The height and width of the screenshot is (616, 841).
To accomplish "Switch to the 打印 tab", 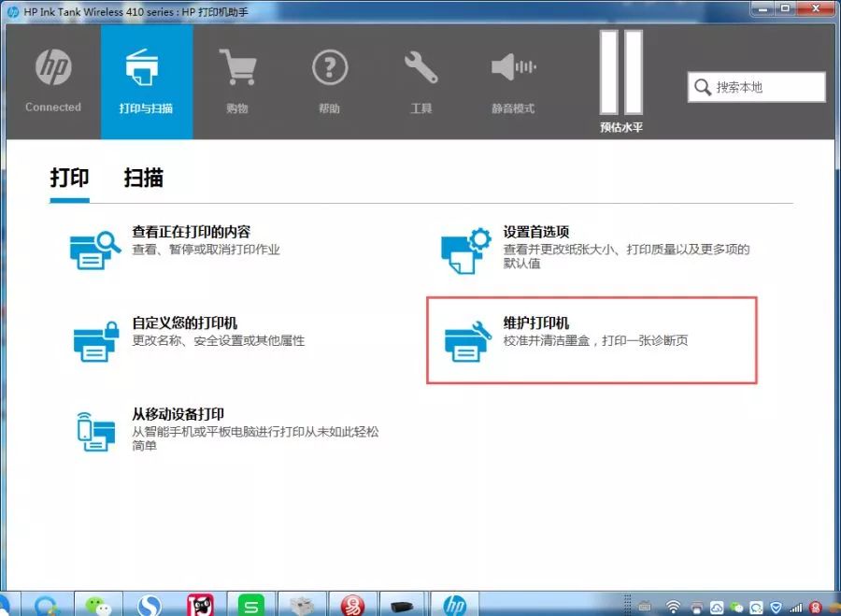I will click(x=70, y=178).
